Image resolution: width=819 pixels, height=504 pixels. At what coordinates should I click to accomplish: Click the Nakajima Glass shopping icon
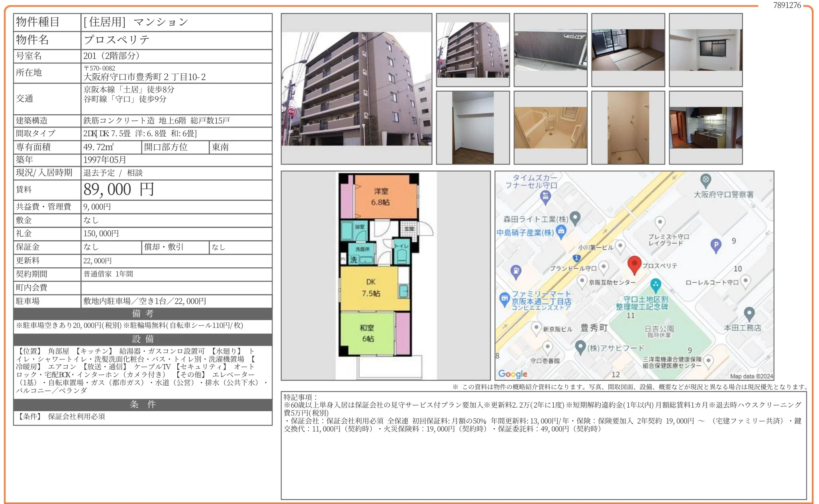[x=561, y=231]
